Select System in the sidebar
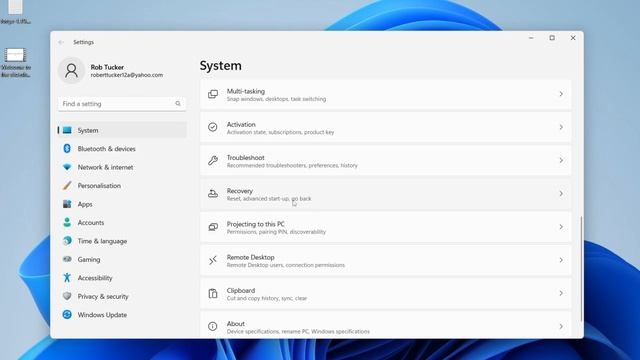This screenshot has width=640, height=360. click(x=122, y=130)
